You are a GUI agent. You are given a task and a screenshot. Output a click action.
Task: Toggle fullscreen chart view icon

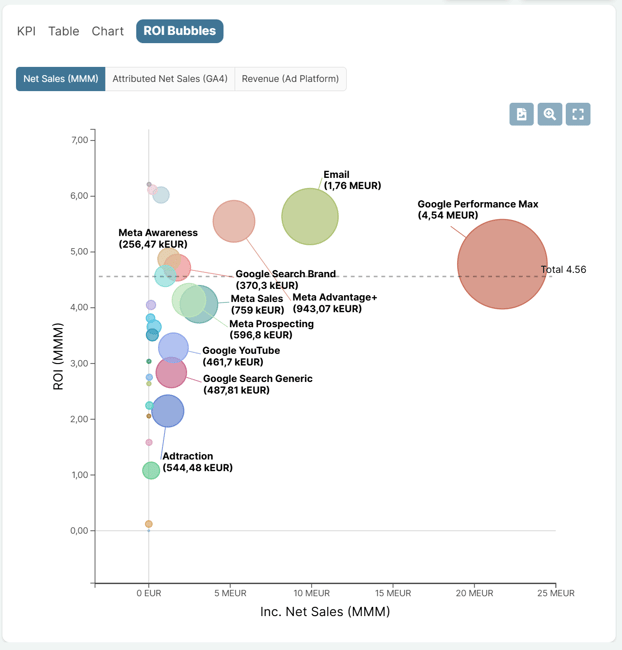(x=578, y=114)
